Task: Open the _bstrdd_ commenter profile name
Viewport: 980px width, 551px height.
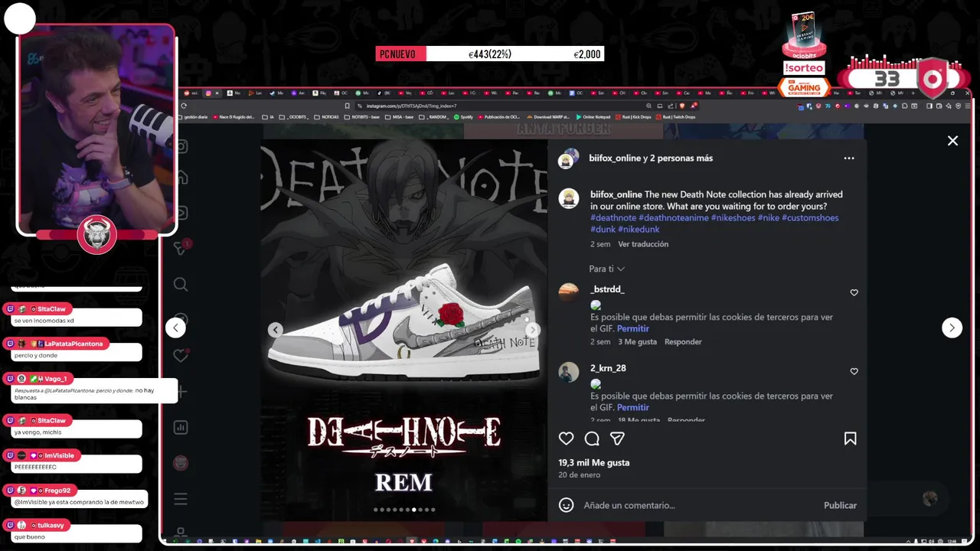Action: click(607, 289)
